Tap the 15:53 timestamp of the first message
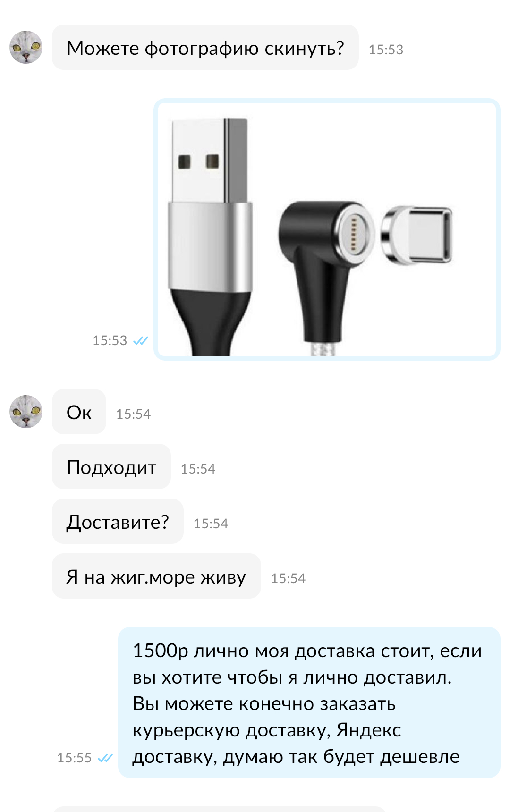The width and height of the screenshot is (510, 812). pos(386,50)
